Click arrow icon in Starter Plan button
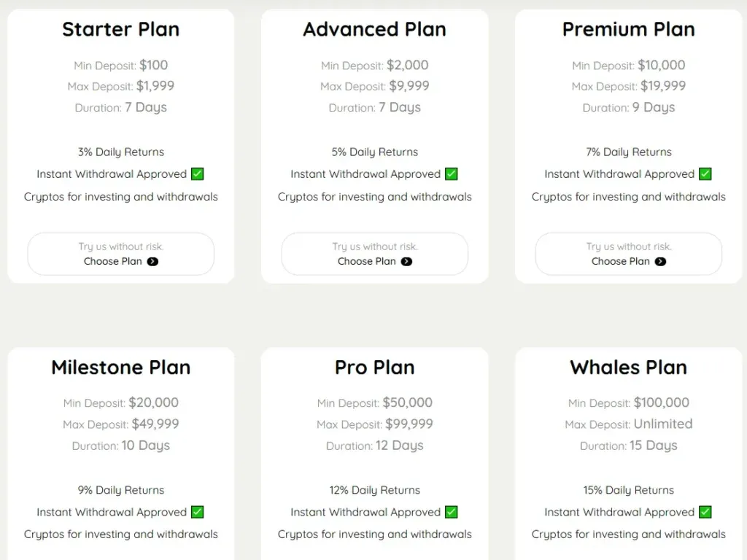The height and width of the screenshot is (560, 747). tap(152, 262)
